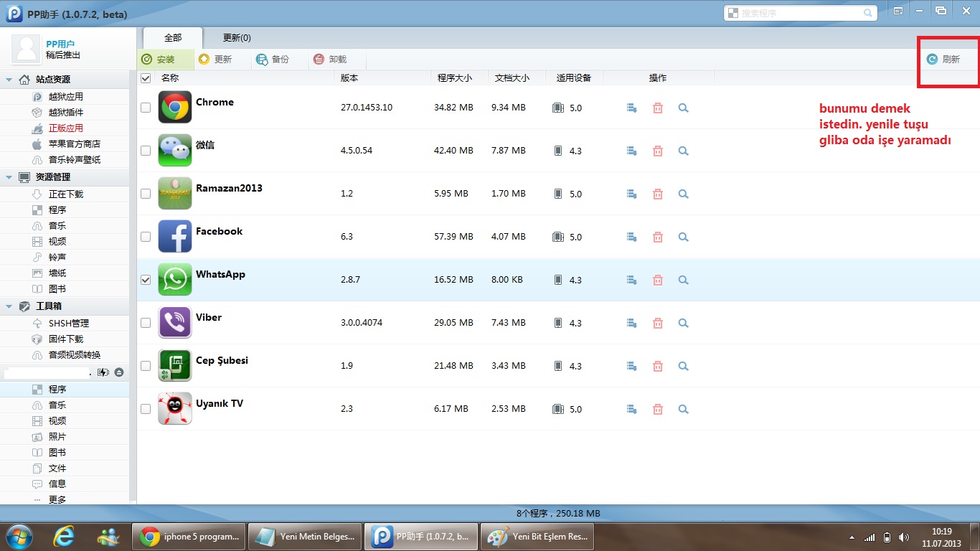
Task: Collapse the 工具箱 sidebar section
Action: [x=9, y=306]
